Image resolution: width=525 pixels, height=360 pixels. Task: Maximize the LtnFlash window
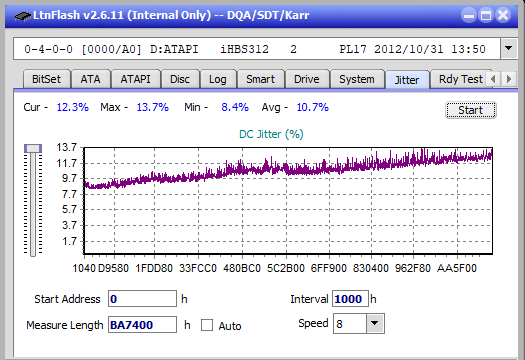[486, 15]
